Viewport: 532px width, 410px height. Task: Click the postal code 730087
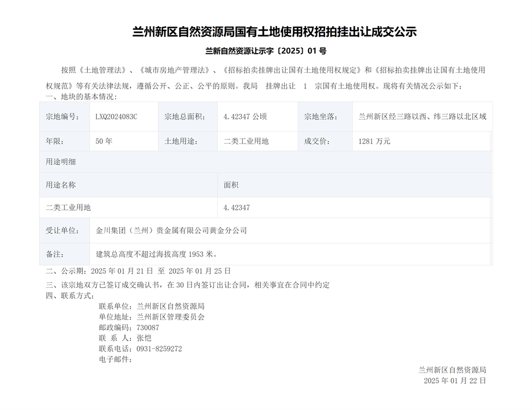click(x=148, y=328)
